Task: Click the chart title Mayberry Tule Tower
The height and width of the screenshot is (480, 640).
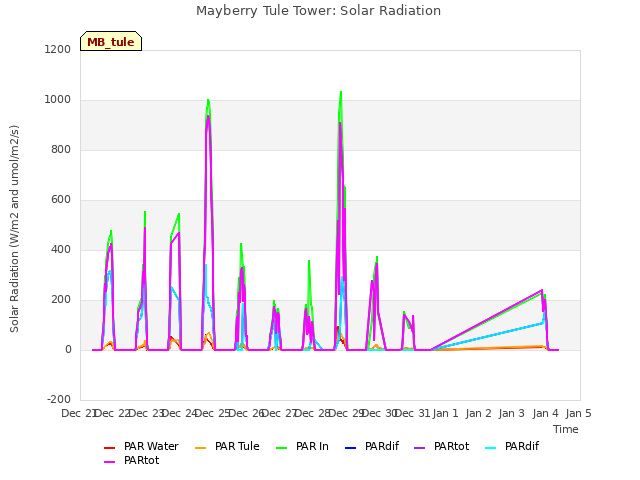Action: click(318, 11)
